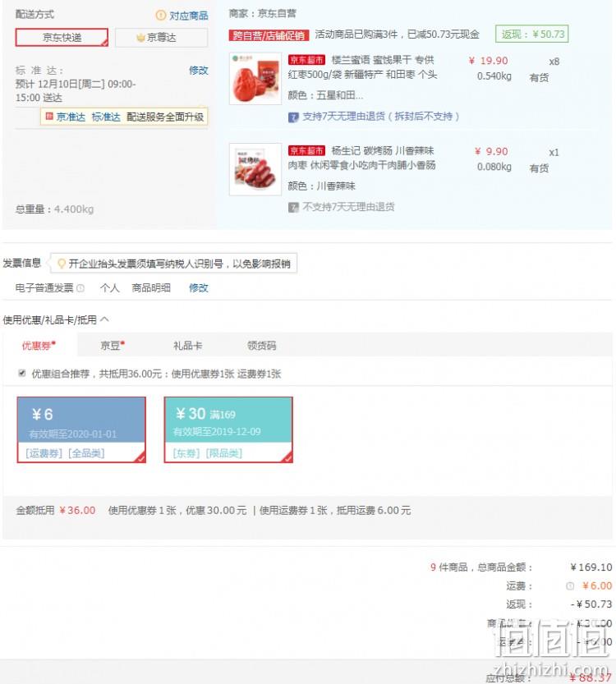616x684 pixels.
Task: Click 京东超市 badge on 杨生记 item
Action: tap(306, 150)
